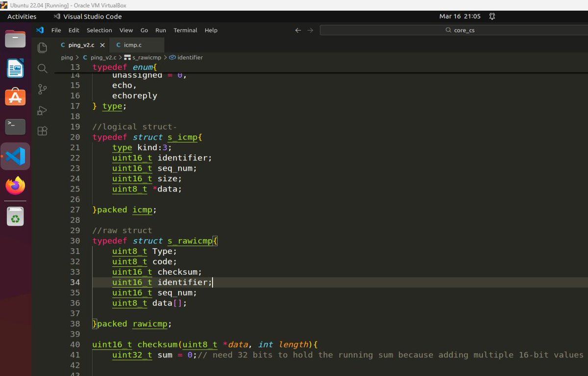Click '//raw struct' comment on line 29

coord(122,230)
